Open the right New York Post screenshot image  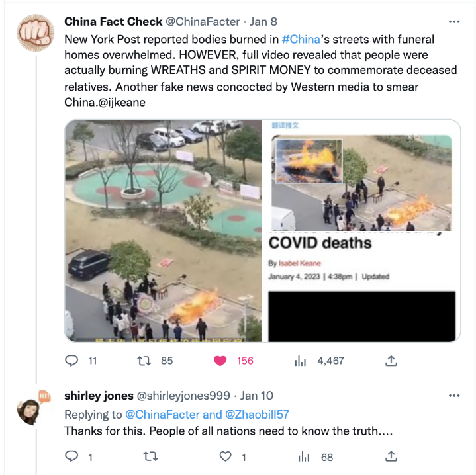coord(363,231)
